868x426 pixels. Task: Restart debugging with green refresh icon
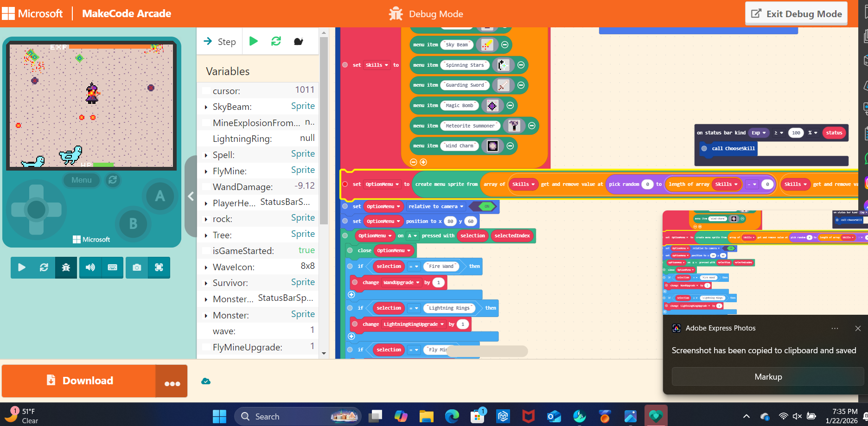click(276, 41)
